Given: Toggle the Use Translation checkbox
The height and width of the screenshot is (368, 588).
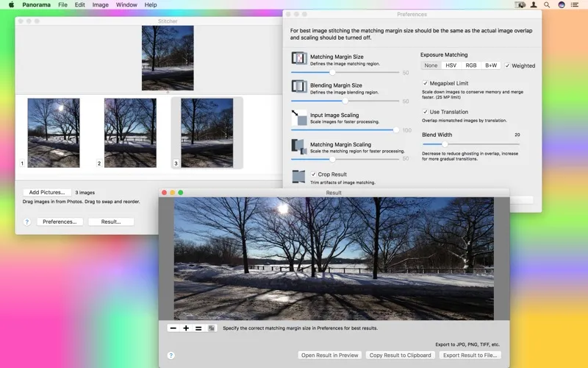Looking at the screenshot, I should 426,112.
